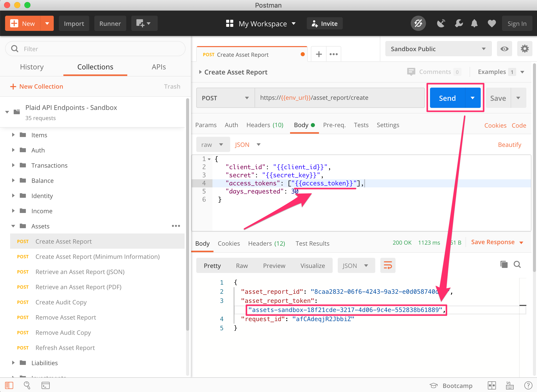This screenshot has width=537, height=392.
Task: Open response format JSON dropdown
Action: [x=356, y=265]
